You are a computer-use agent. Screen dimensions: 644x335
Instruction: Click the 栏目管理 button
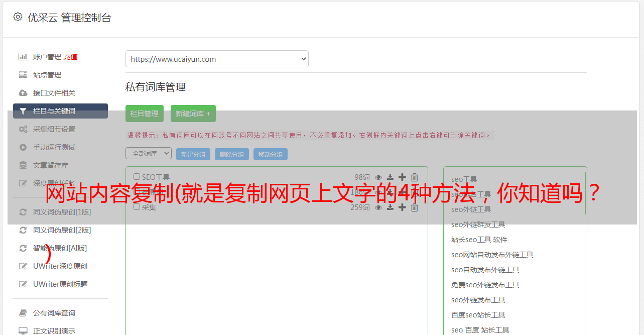tap(145, 114)
